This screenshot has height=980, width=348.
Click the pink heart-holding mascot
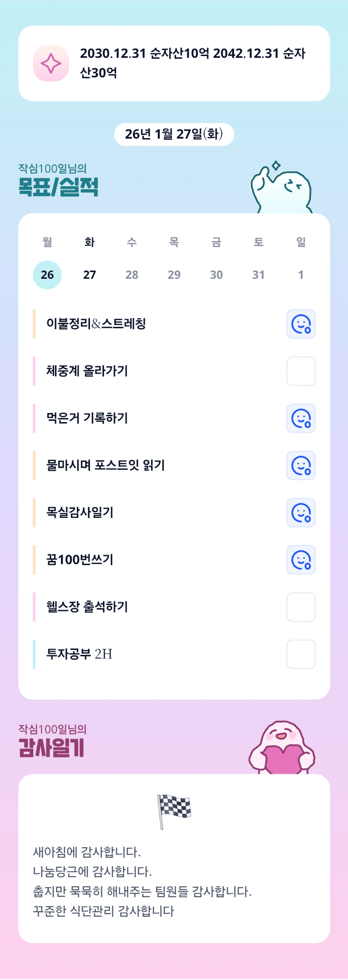[282, 748]
